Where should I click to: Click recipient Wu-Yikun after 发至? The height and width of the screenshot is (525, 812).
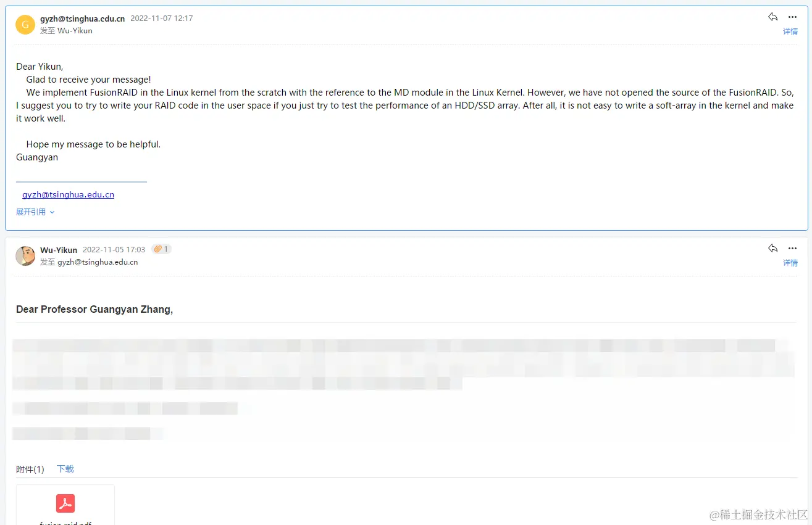(75, 30)
